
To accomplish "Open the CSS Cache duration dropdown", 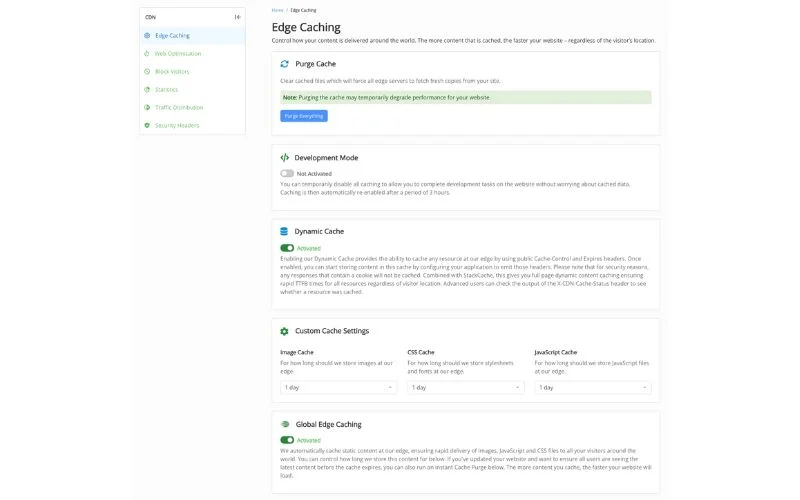I will coord(465,387).
